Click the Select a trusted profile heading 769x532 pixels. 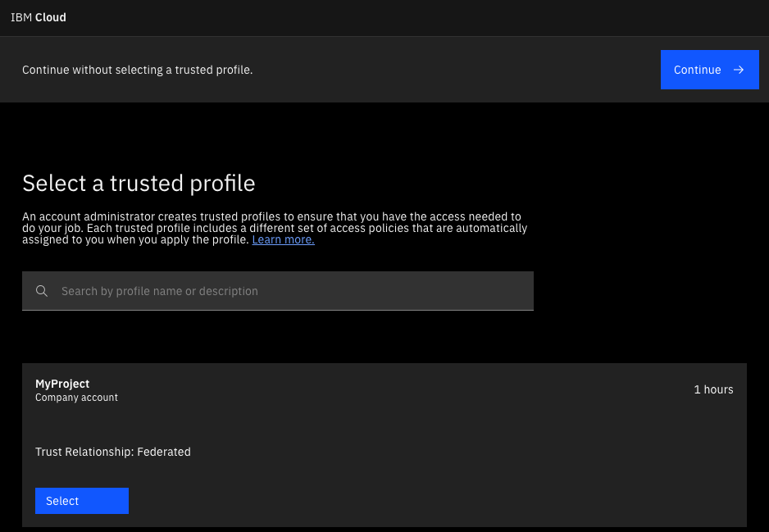click(139, 184)
